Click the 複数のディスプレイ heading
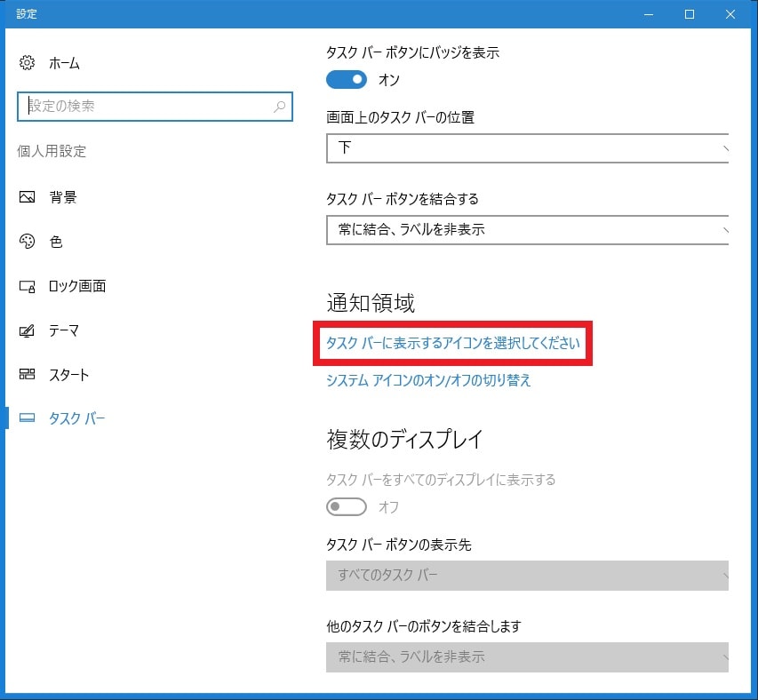This screenshot has width=758, height=700. (404, 439)
